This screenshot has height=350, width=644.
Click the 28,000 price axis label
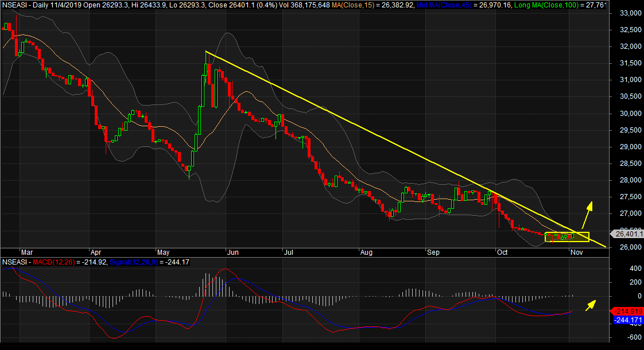pos(630,180)
